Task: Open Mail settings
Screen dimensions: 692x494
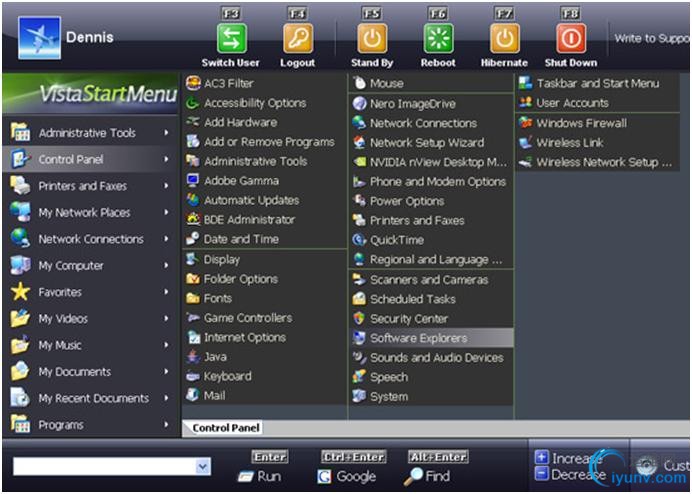Action: click(x=265, y=396)
